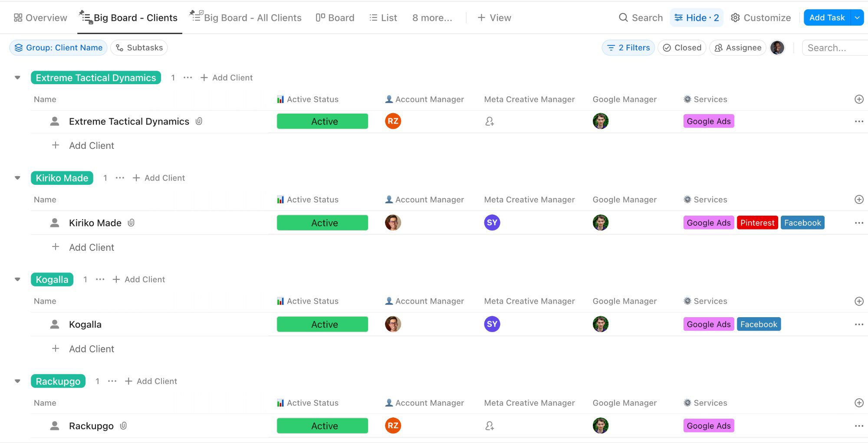Open the ellipsis menu on the Kiriko Made row
868x443 pixels.
[x=859, y=223]
